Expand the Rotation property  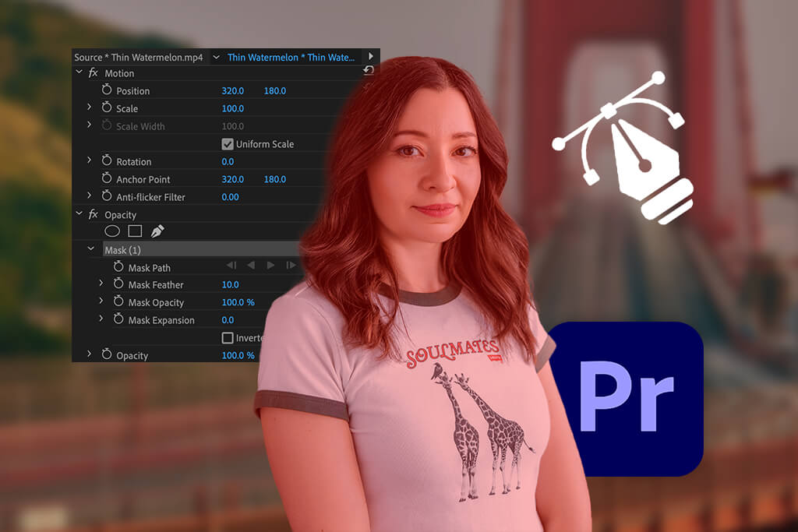click(x=89, y=160)
